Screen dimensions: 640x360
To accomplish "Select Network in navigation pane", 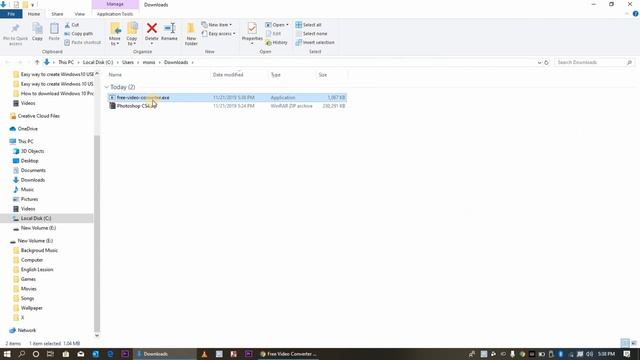I will pyautogui.click(x=27, y=330).
